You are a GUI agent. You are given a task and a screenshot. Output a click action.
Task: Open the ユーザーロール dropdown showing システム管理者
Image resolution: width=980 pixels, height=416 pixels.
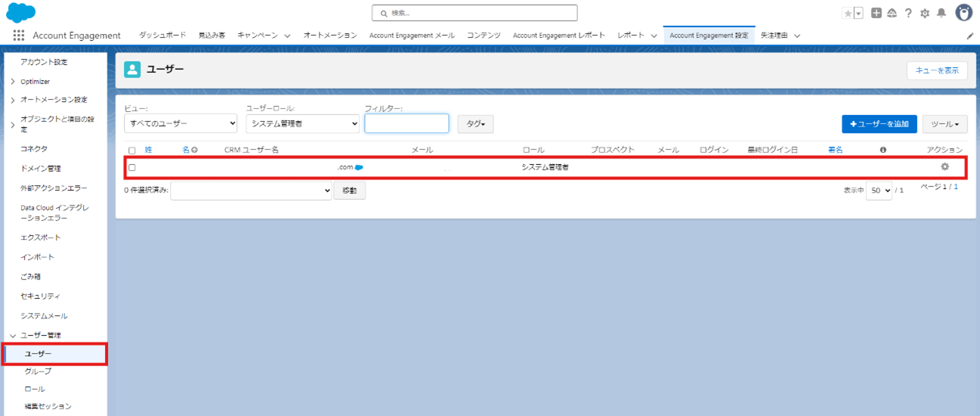coord(303,123)
